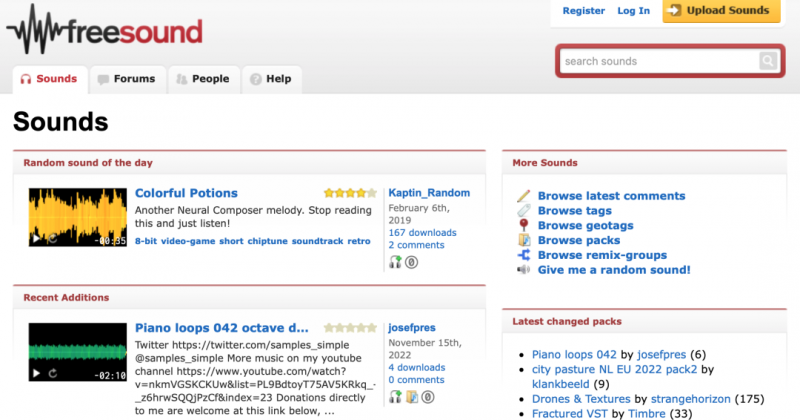The height and width of the screenshot is (420, 800).
Task: Click pack icon beside Browse packs
Action: pos(524,240)
